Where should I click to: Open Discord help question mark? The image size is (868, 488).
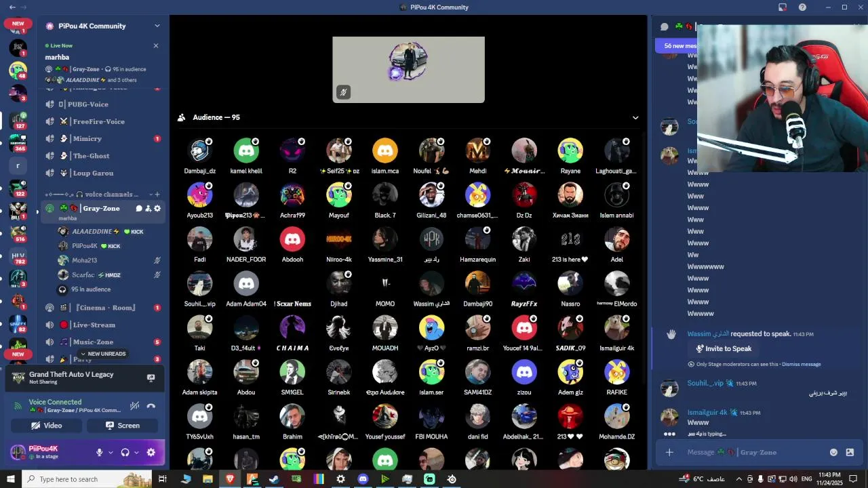point(803,7)
